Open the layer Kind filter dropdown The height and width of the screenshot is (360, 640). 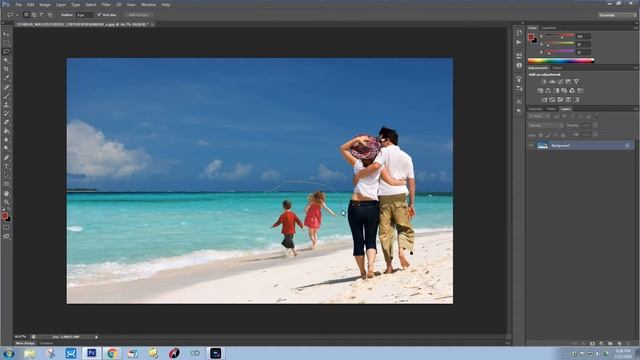pyautogui.click(x=539, y=117)
